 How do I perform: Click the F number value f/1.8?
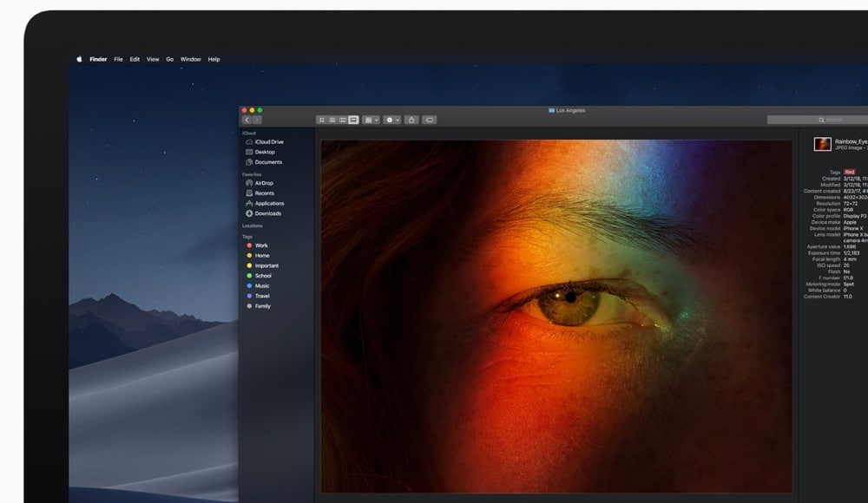click(x=848, y=278)
